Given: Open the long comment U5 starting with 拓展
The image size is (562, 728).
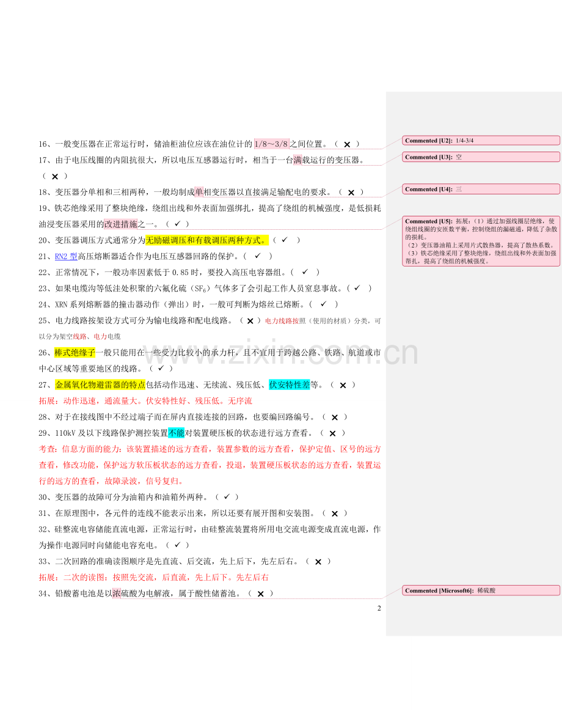Looking at the screenshot, I should click(481, 241).
